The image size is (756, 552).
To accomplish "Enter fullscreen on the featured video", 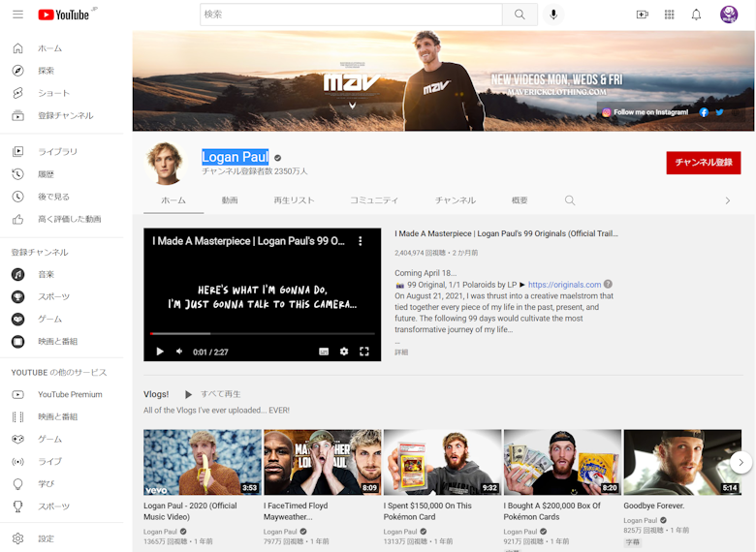I will pyautogui.click(x=364, y=352).
